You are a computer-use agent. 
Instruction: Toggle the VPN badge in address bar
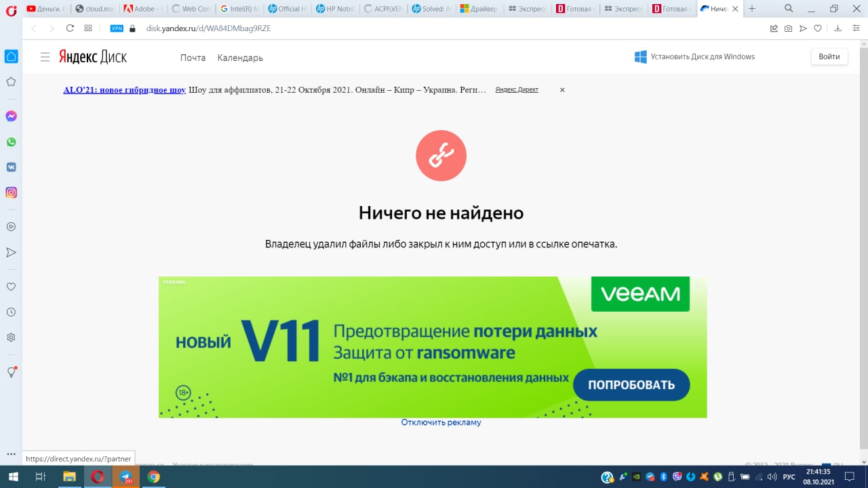click(117, 28)
